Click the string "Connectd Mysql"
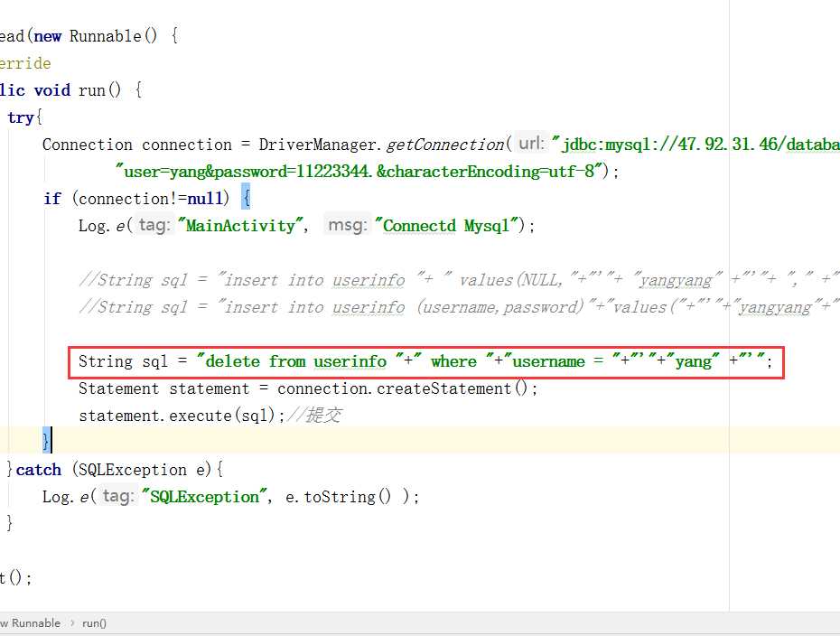840x636 pixels. point(447,226)
